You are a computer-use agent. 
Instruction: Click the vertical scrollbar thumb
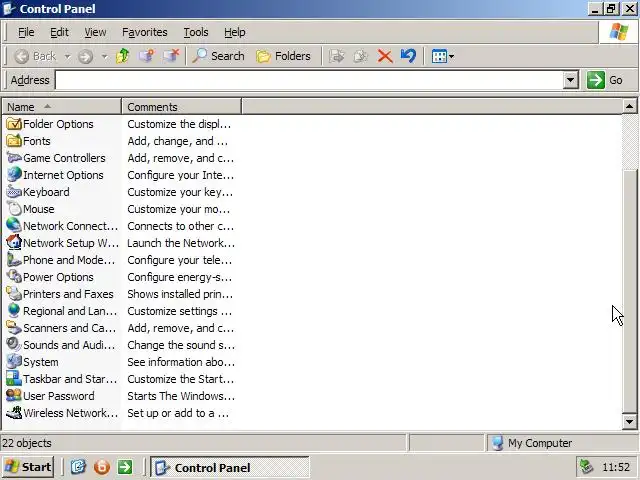point(629,291)
